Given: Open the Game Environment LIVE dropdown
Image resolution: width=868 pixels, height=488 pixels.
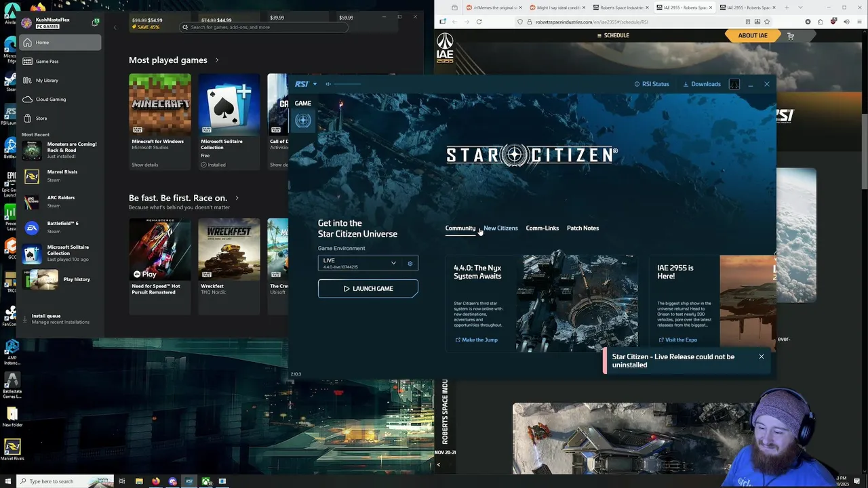Looking at the screenshot, I should tap(359, 263).
